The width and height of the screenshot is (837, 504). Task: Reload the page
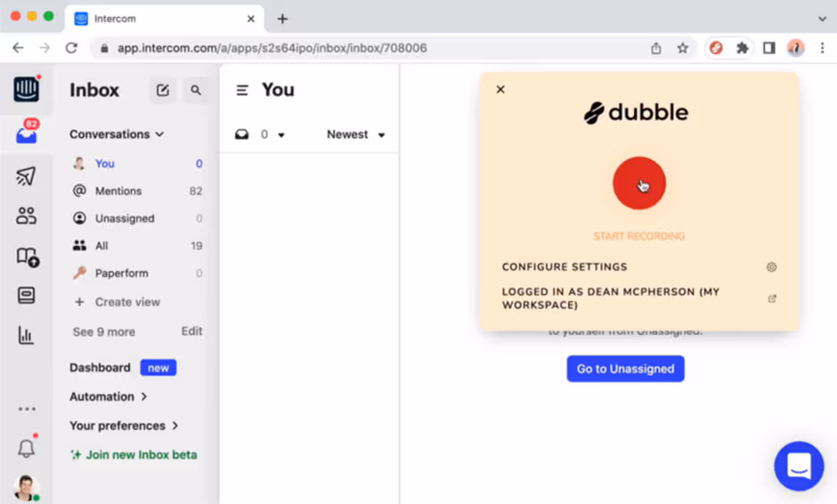[71, 48]
